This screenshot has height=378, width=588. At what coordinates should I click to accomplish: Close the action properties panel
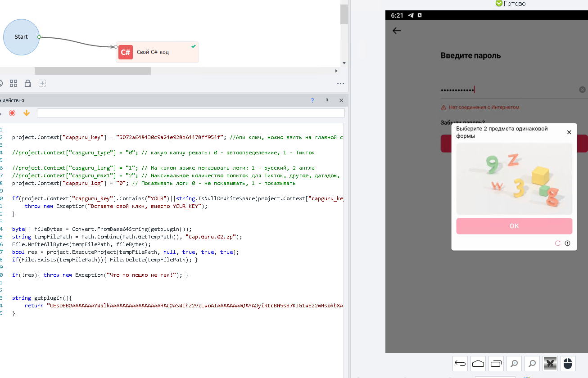click(x=341, y=100)
